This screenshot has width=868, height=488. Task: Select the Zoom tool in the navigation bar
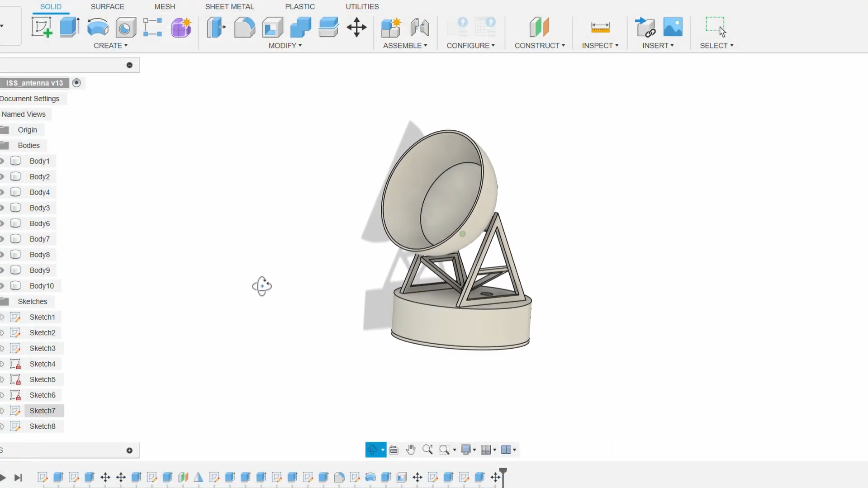click(x=427, y=450)
